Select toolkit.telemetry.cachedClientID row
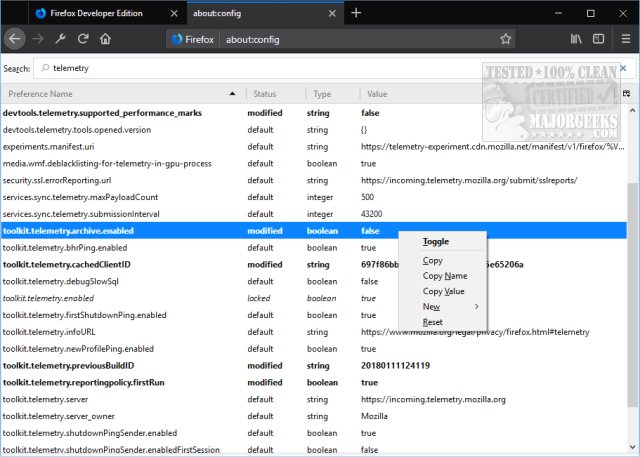This screenshot has width=640, height=457. [x=313, y=264]
